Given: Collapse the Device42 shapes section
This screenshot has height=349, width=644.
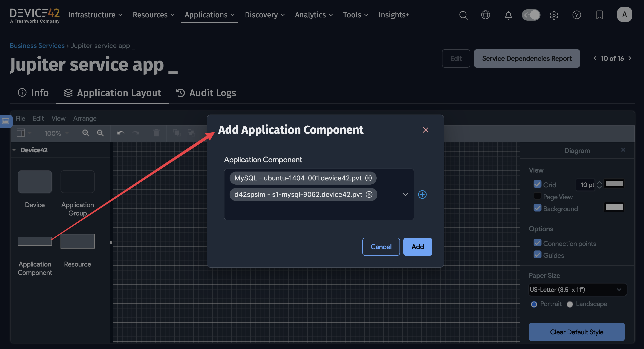Looking at the screenshot, I should point(14,150).
